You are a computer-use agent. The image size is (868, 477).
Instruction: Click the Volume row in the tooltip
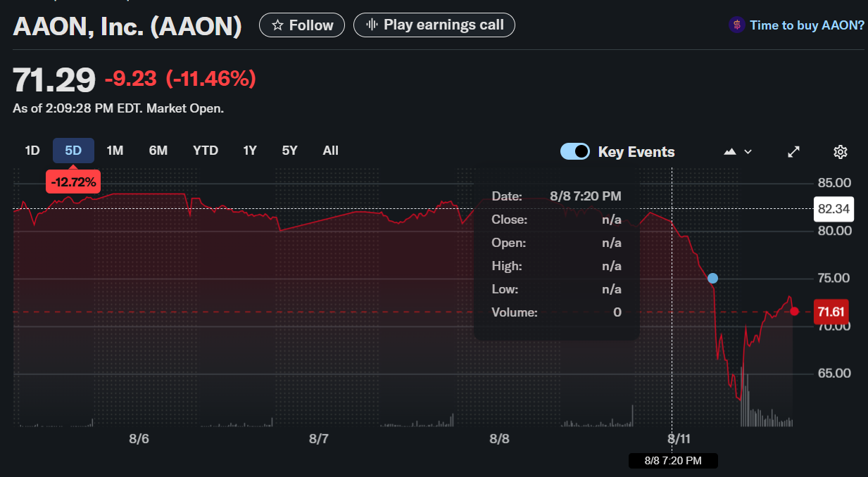pyautogui.click(x=556, y=312)
